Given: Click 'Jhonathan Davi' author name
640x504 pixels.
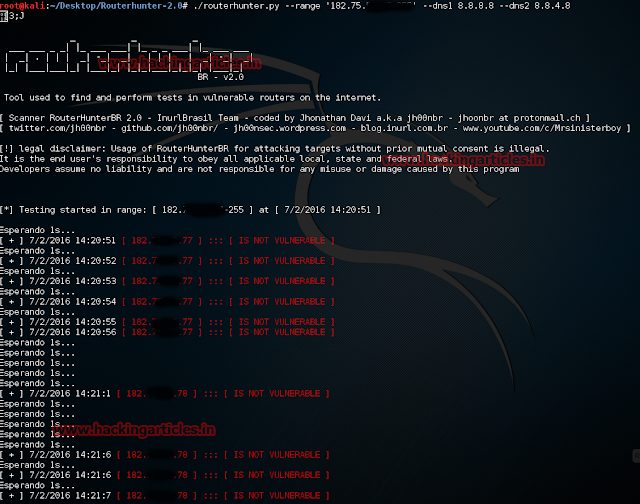Looking at the screenshot, I should point(336,118).
